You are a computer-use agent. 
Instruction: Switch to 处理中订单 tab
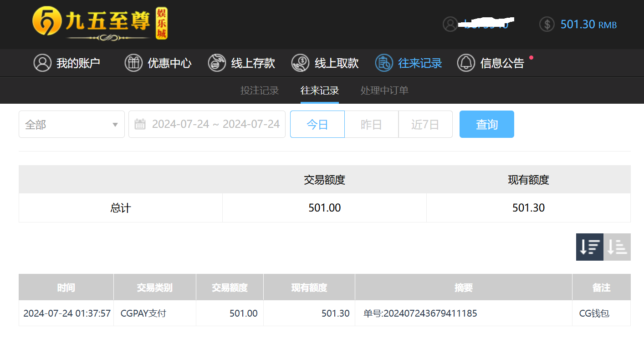(x=384, y=91)
